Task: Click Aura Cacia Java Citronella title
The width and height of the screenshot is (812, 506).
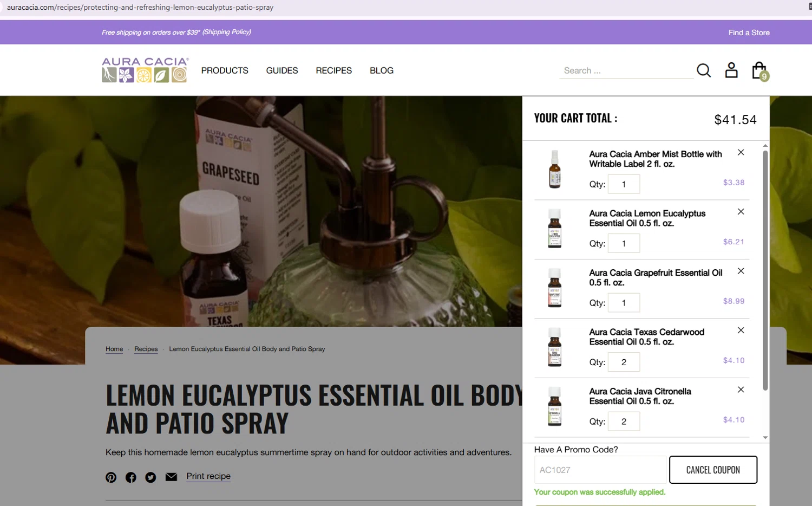Action: 640,396
